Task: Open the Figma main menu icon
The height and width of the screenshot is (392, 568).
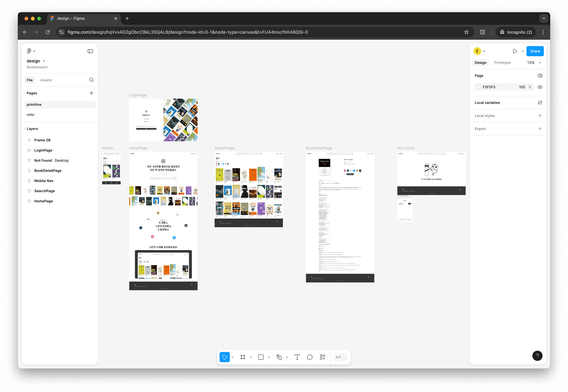Action: [29, 51]
